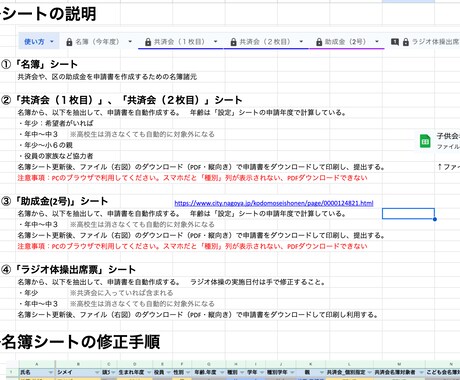Image resolution: width=460 pixels, height=380 pixels.
Task: Open filter dropdown on 性別 column
Action: click(x=188, y=372)
